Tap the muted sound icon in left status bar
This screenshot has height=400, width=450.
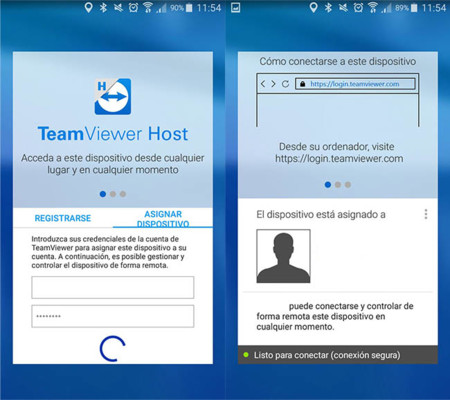click(x=118, y=8)
